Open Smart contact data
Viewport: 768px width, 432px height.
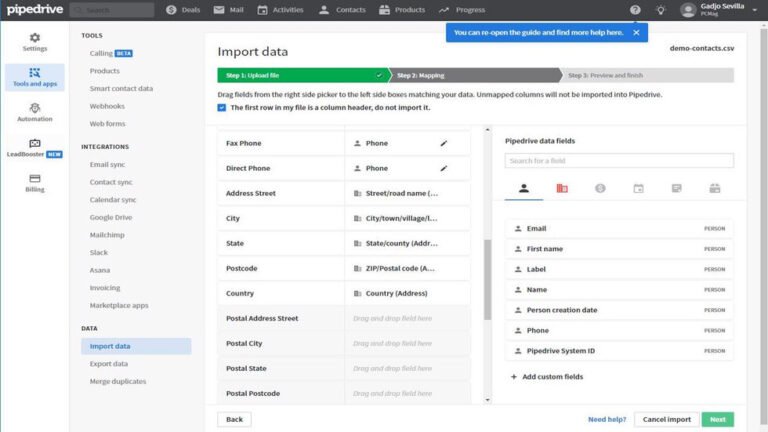(121, 88)
